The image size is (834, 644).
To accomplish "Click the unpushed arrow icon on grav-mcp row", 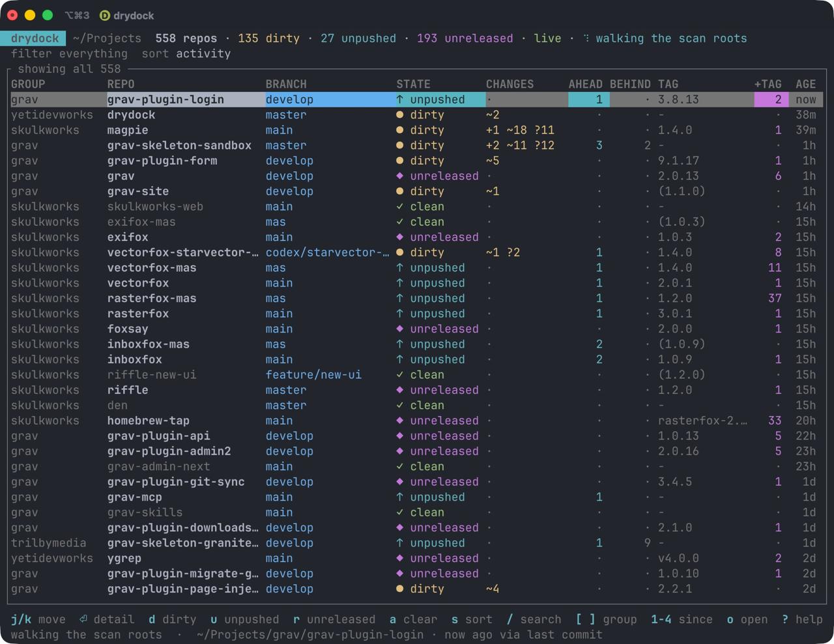I will click(400, 497).
